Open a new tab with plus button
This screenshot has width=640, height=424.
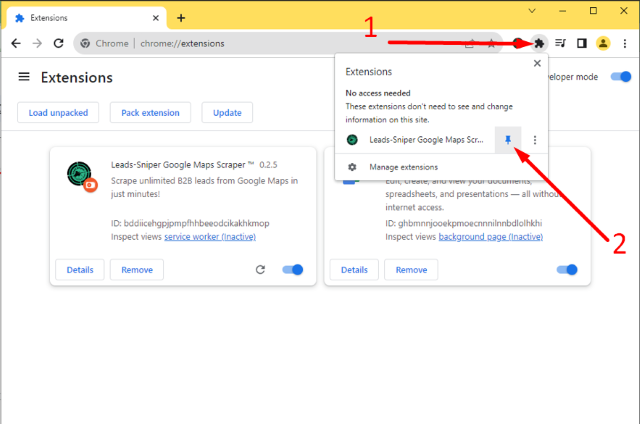tap(181, 18)
